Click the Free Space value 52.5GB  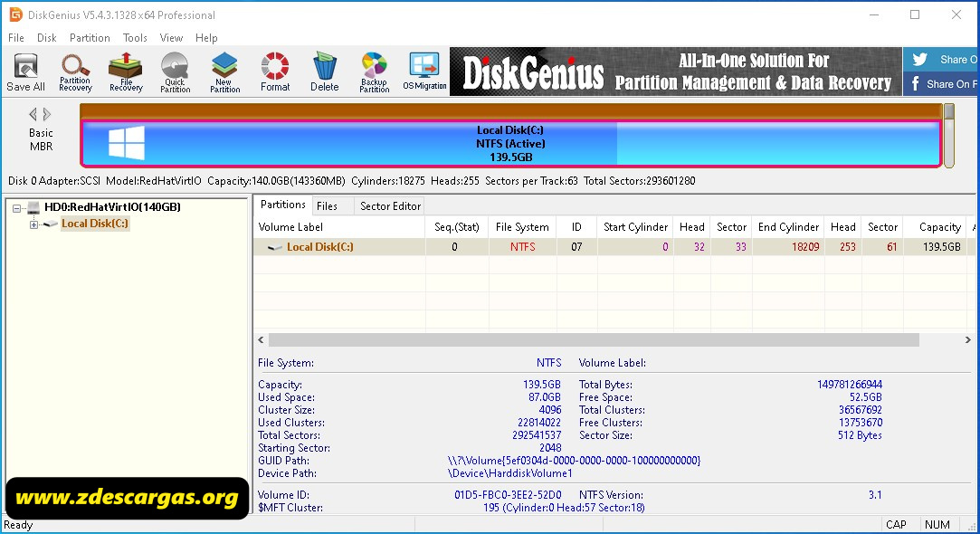point(866,397)
